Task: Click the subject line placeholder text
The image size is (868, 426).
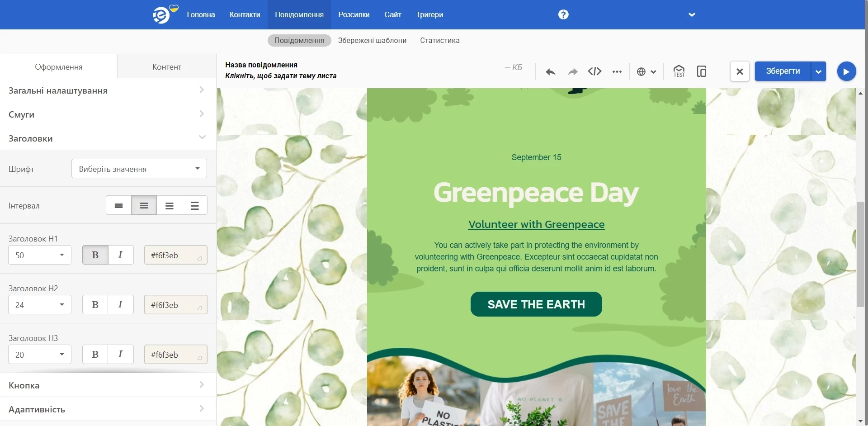Action: coord(281,76)
